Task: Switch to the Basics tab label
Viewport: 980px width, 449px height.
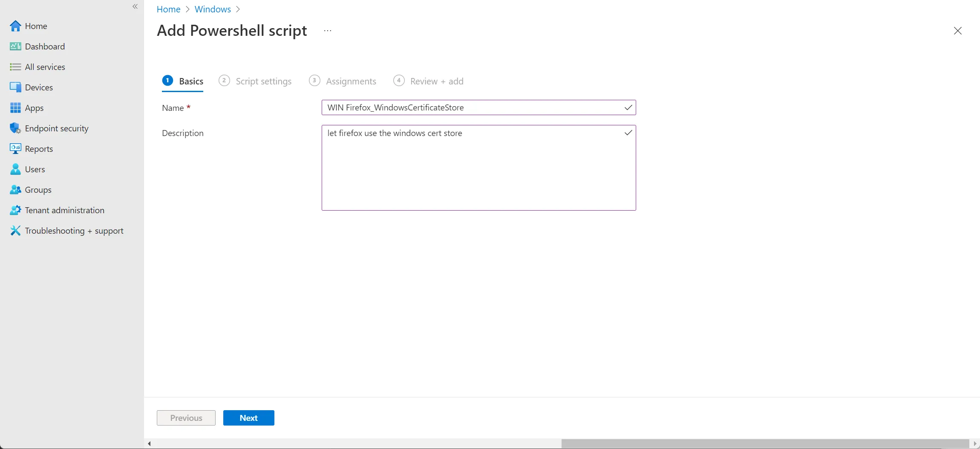Action: coord(191,81)
